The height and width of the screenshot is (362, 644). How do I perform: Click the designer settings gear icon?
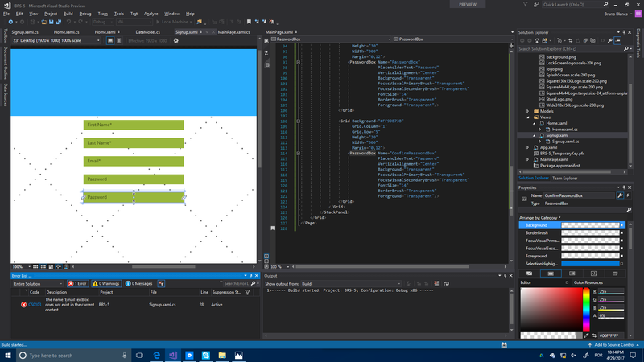pos(176,40)
